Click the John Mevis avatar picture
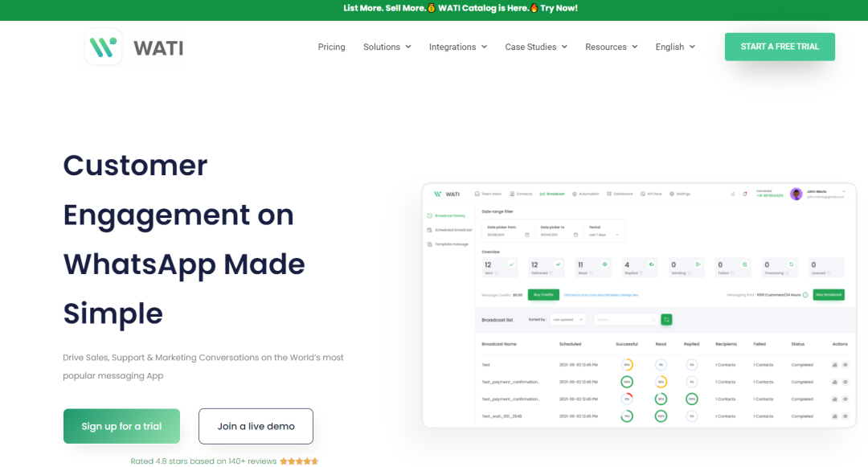Screen dimensions: 868x467 (x=796, y=195)
